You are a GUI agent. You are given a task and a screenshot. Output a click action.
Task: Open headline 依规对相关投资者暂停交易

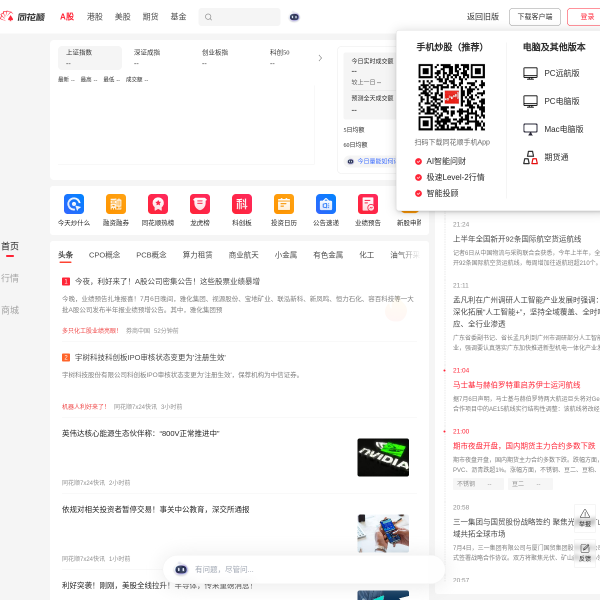click(156, 509)
